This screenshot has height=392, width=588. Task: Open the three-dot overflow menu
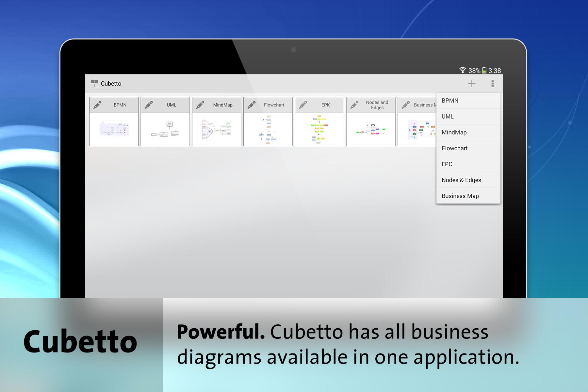[493, 84]
